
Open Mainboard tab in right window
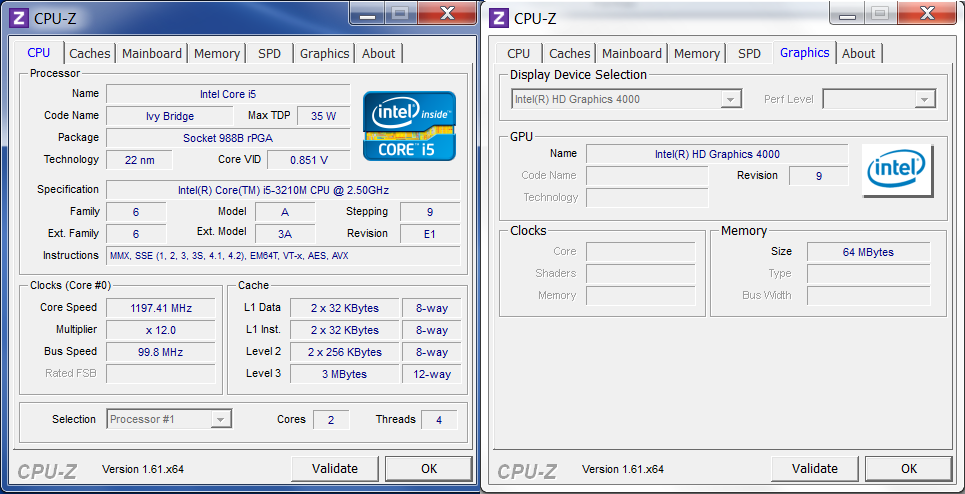[632, 54]
